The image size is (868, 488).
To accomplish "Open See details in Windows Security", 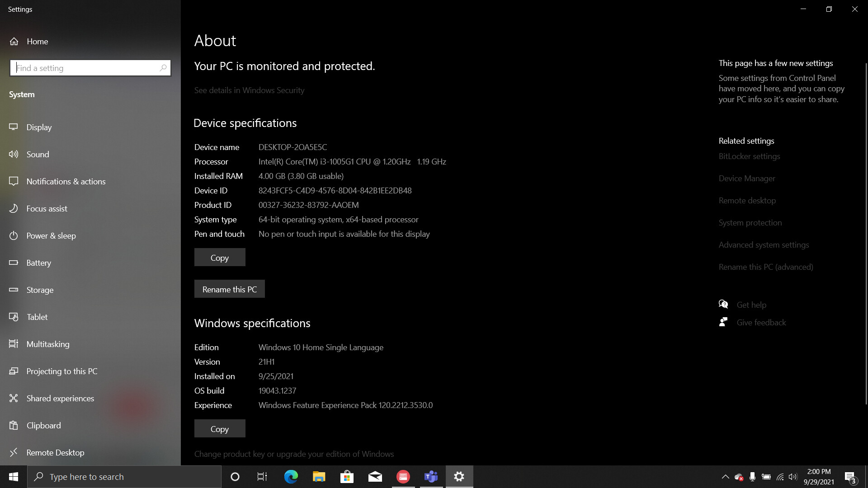I will coord(249,90).
